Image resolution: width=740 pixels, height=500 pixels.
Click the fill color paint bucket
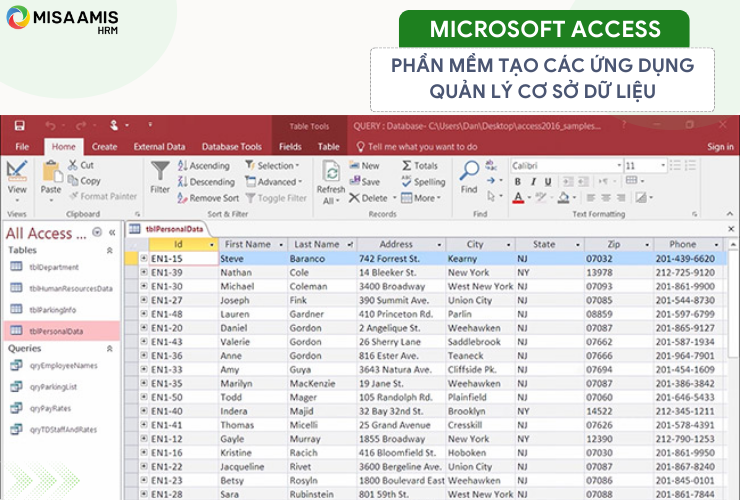pyautogui.click(x=563, y=197)
